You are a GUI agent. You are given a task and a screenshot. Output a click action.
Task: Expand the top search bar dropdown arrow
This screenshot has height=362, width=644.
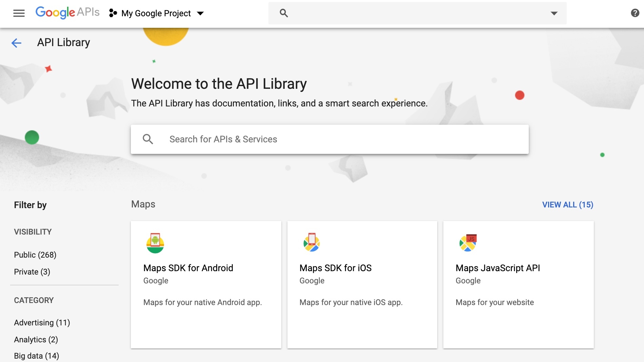tap(554, 13)
